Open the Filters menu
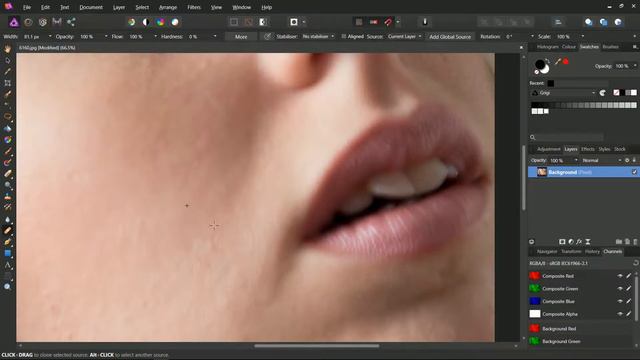 pos(194,7)
